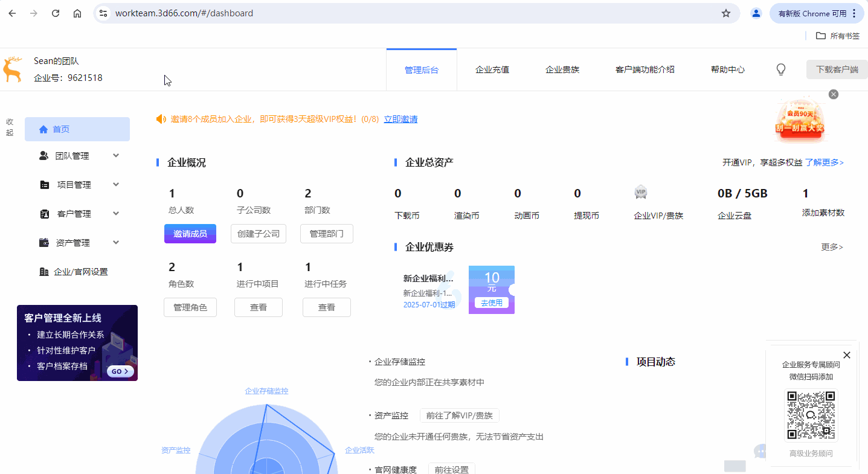Bookmark this page with the star
Image resolution: width=868 pixels, height=474 pixels.
click(x=726, y=13)
